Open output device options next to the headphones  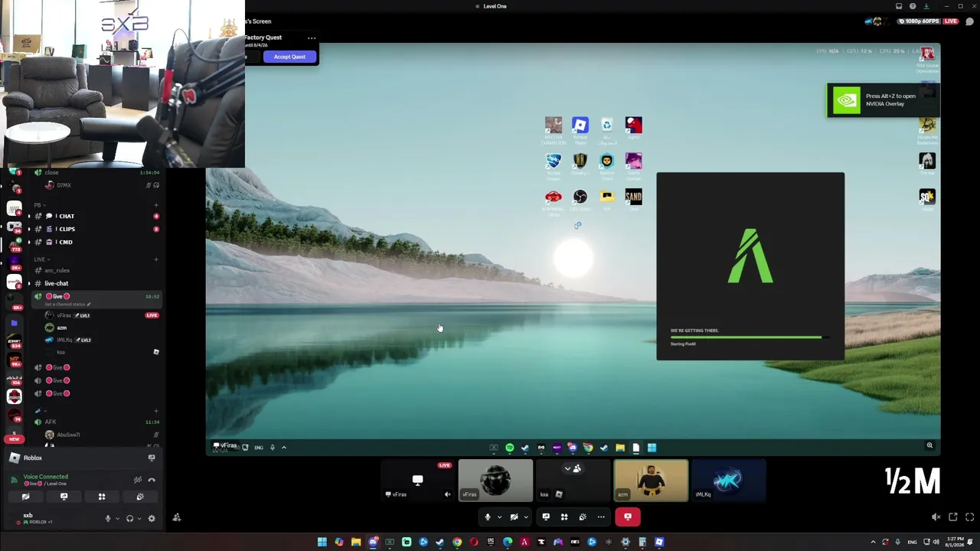(139, 518)
